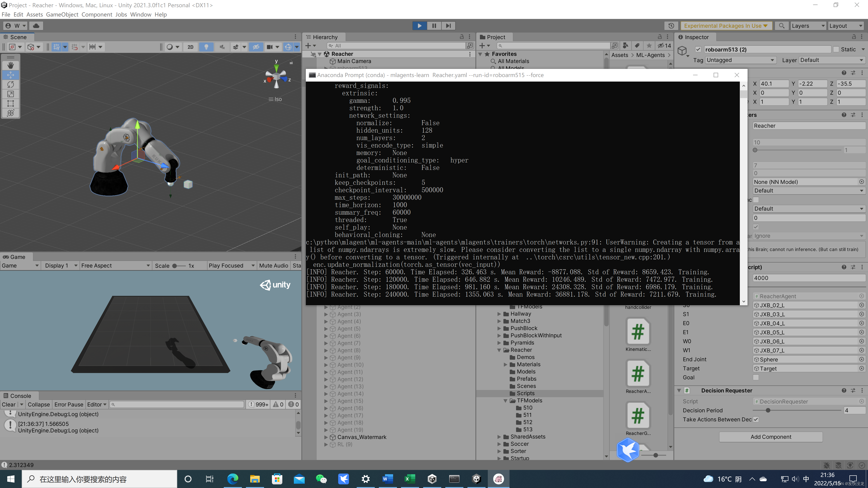Click Mute Audio in Game view
868x488 pixels.
click(274, 265)
